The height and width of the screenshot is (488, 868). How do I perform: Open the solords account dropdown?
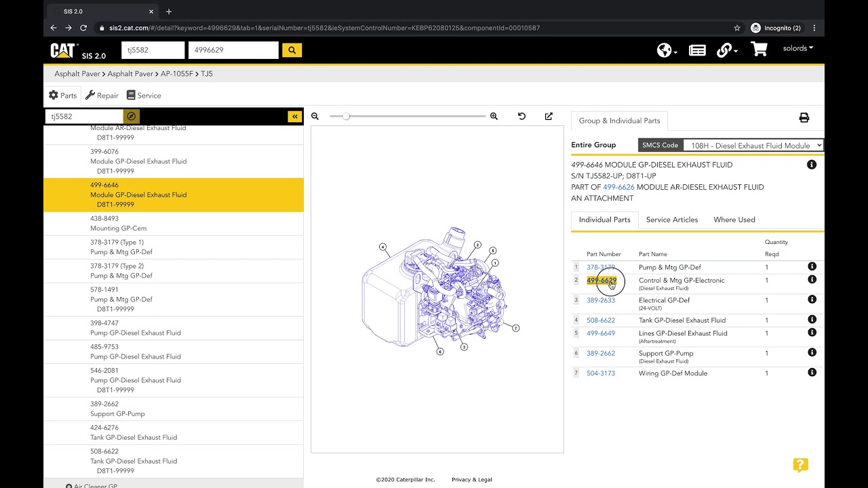[798, 48]
